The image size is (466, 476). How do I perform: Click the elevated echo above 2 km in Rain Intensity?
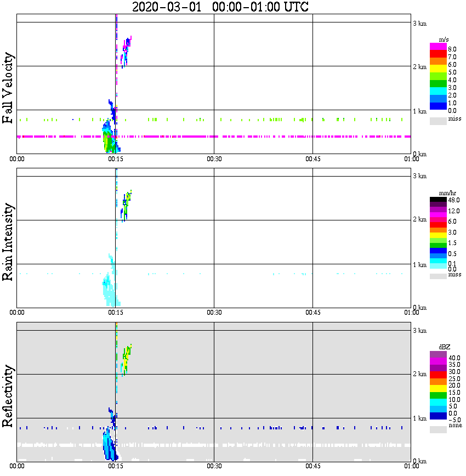pos(126,206)
